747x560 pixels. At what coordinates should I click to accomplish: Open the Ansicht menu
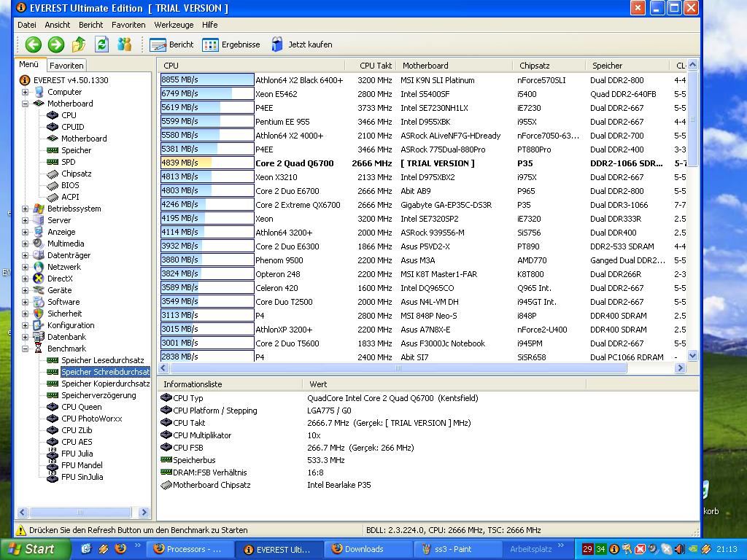(x=57, y=25)
